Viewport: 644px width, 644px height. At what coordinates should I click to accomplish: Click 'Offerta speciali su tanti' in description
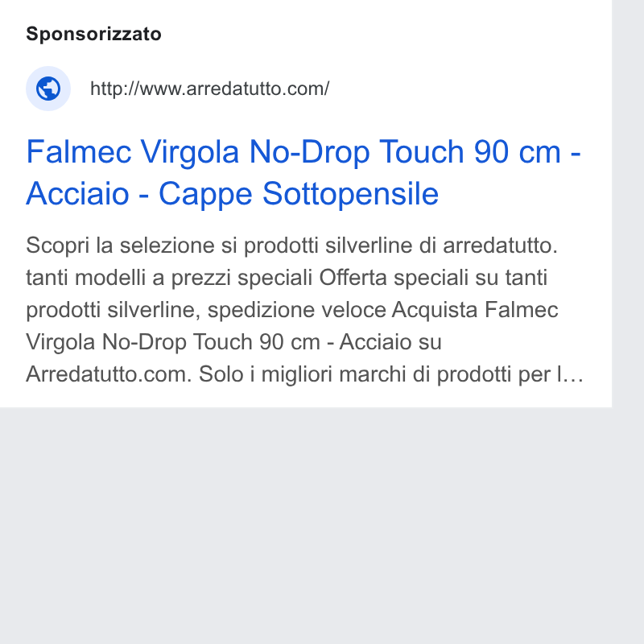pyautogui.click(x=433, y=278)
